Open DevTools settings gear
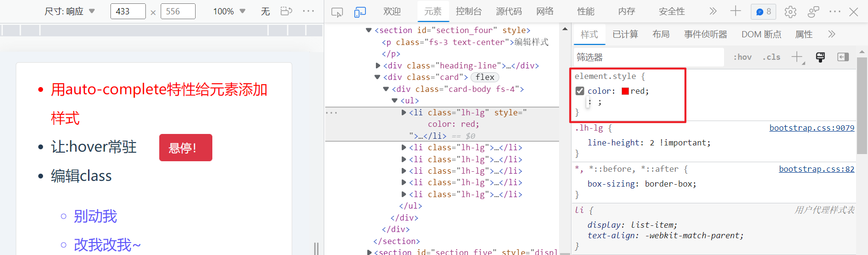The height and width of the screenshot is (255, 868). (x=790, y=12)
